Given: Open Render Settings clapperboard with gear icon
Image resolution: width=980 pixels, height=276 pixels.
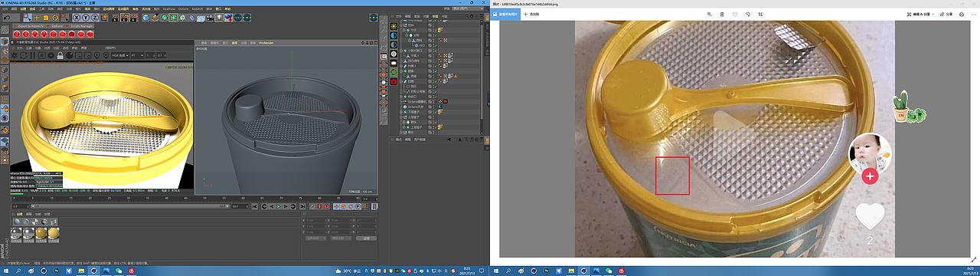Looking at the screenshot, I should (134, 18).
